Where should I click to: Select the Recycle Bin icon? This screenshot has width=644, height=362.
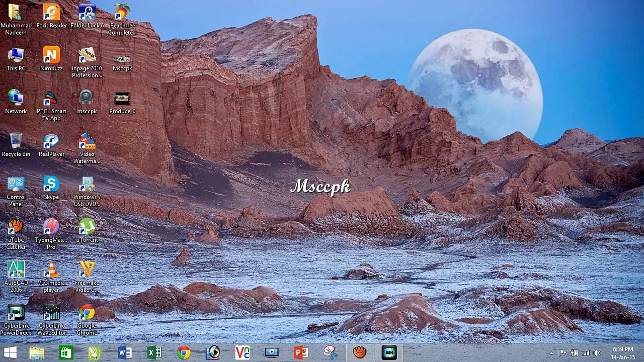[x=16, y=145]
